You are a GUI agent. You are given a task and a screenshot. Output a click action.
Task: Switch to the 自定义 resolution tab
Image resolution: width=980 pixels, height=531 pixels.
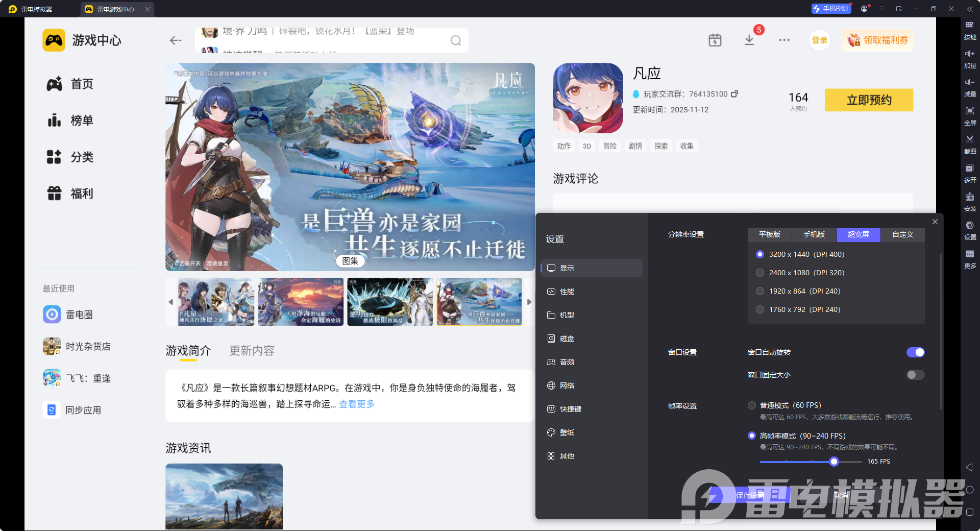(x=903, y=234)
